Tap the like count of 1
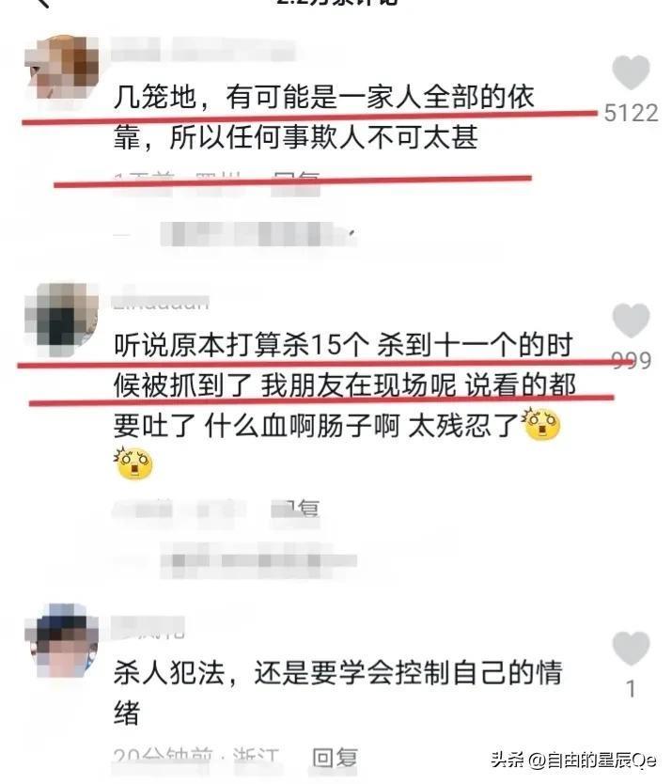The image size is (672, 784). click(631, 689)
